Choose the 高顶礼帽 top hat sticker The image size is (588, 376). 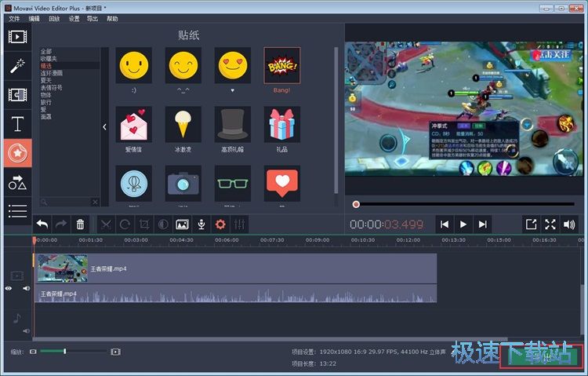pyautogui.click(x=233, y=124)
